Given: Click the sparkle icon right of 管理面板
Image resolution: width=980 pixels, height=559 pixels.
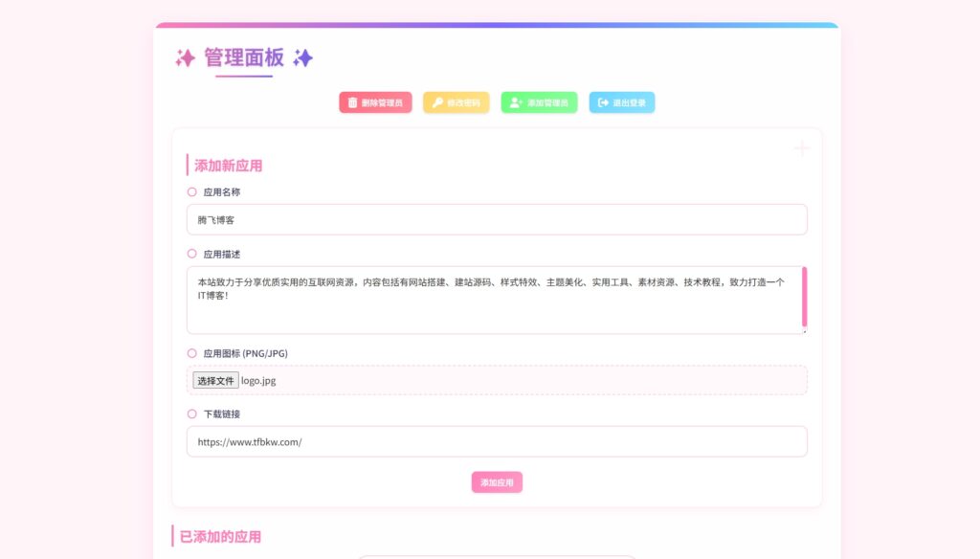Looking at the screenshot, I should coord(302,58).
